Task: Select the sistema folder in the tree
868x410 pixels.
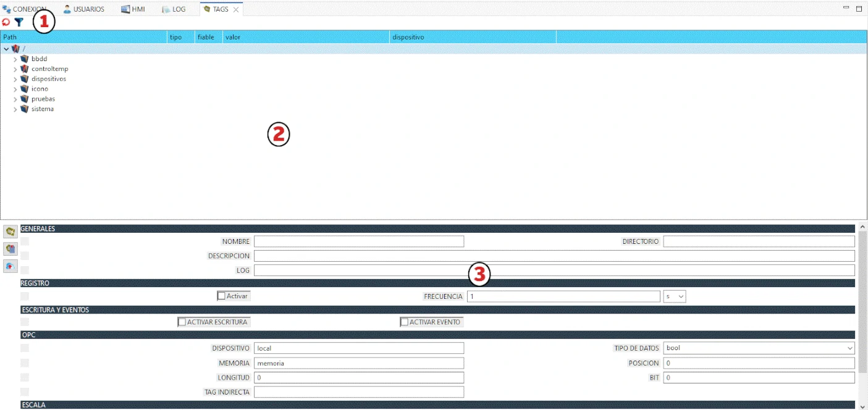Action: pyautogui.click(x=42, y=109)
